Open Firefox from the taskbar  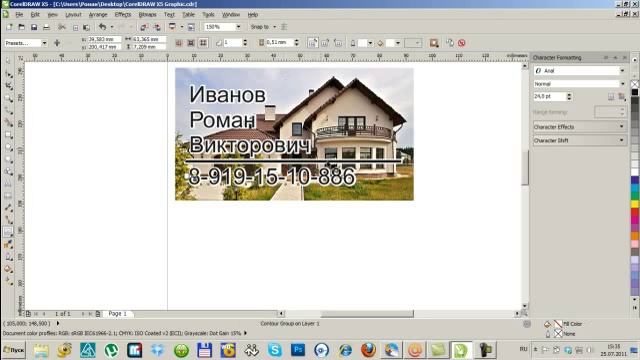coord(368,350)
